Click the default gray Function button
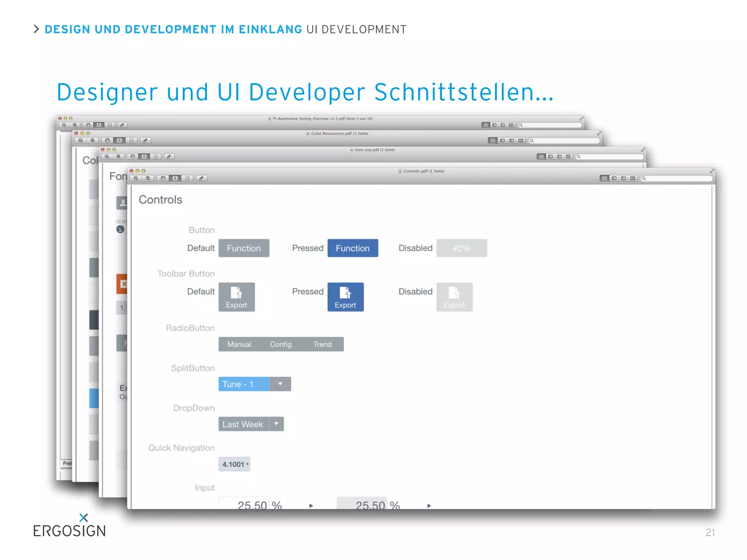 pyautogui.click(x=244, y=248)
